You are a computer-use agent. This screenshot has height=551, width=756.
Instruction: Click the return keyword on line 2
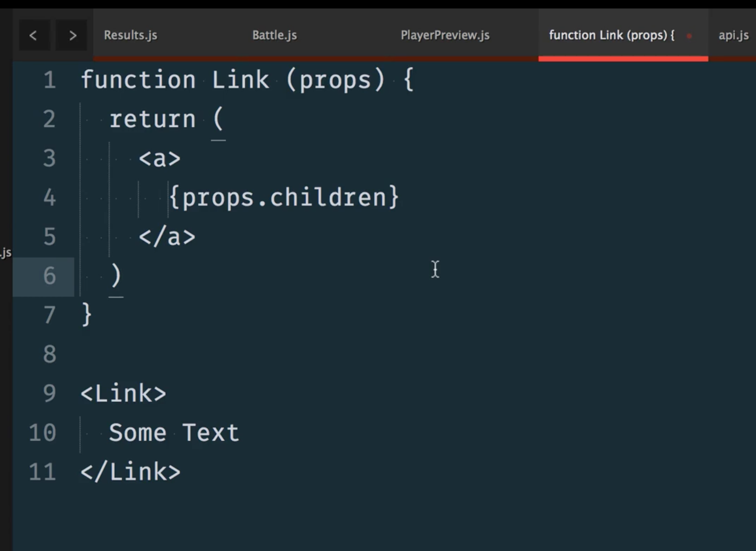153,119
